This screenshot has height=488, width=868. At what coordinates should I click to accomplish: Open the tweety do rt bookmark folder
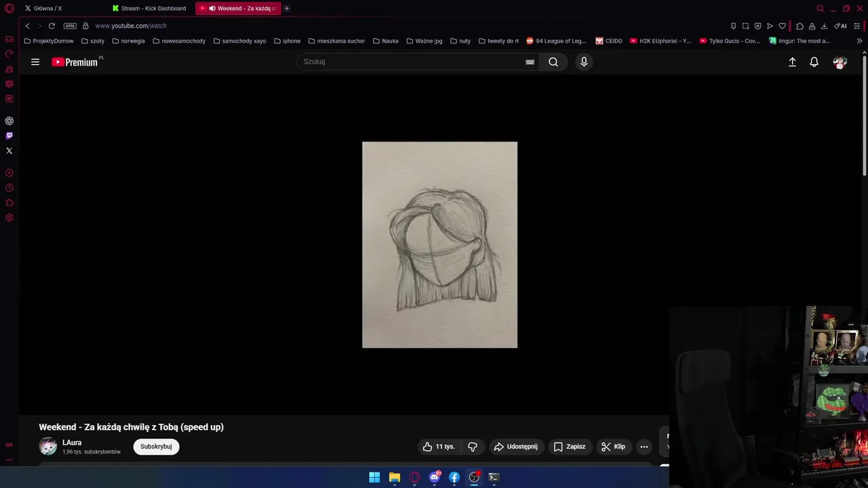click(498, 41)
